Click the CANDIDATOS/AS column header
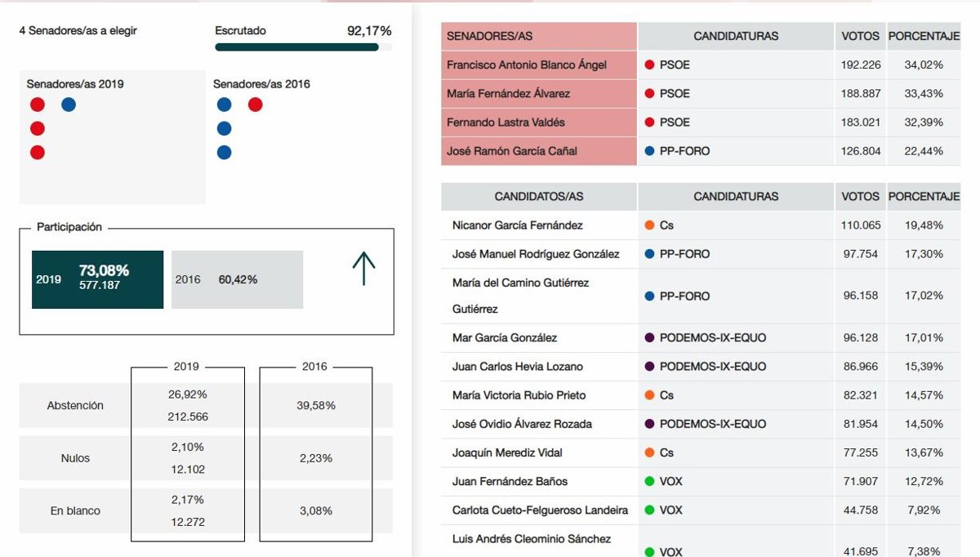The image size is (980, 557). pos(539,197)
